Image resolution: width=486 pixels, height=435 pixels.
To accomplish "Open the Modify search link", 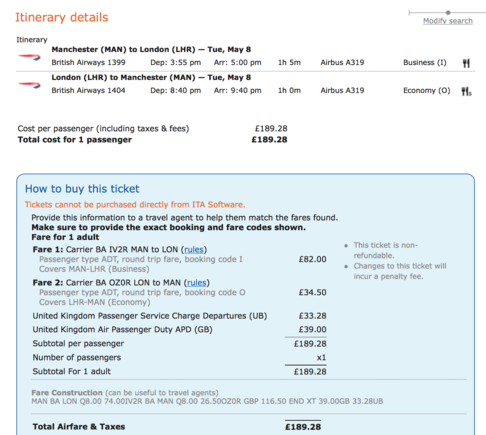I will 448,21.
